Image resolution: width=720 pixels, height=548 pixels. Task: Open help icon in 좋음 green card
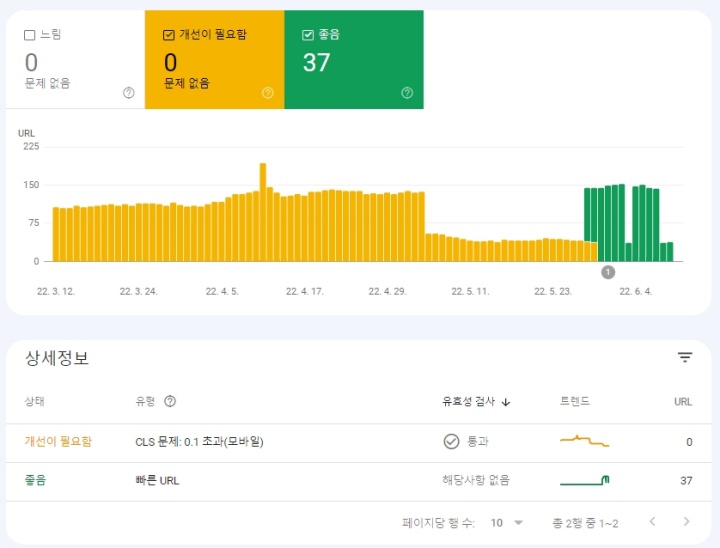pos(407,93)
